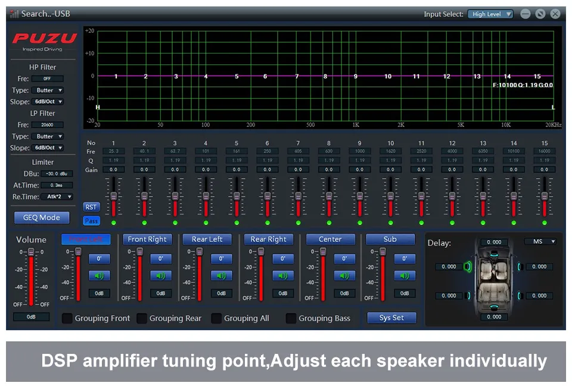572x392 pixels.
Task: Click the L low-pass marker on graph
Action: 553,107
